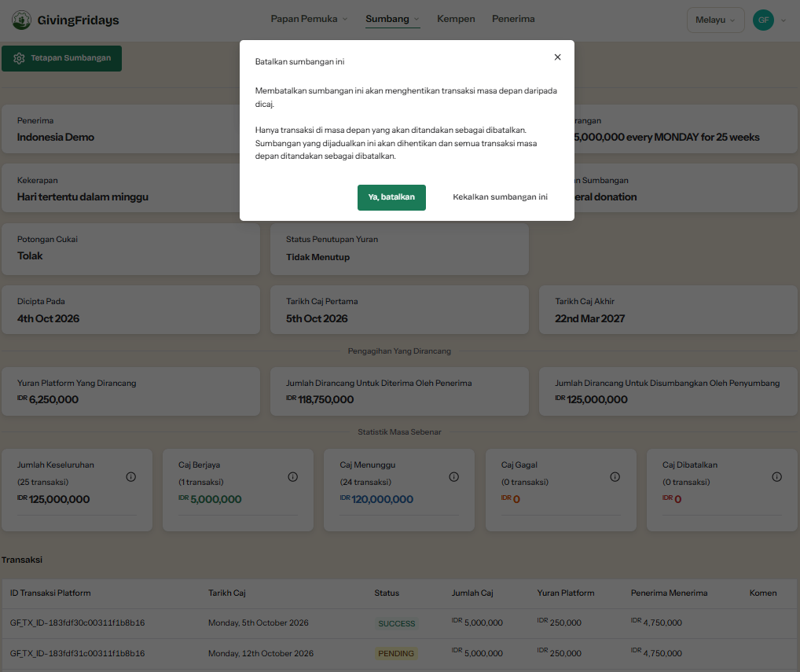Click the Tarikh Caj column header

tap(227, 593)
